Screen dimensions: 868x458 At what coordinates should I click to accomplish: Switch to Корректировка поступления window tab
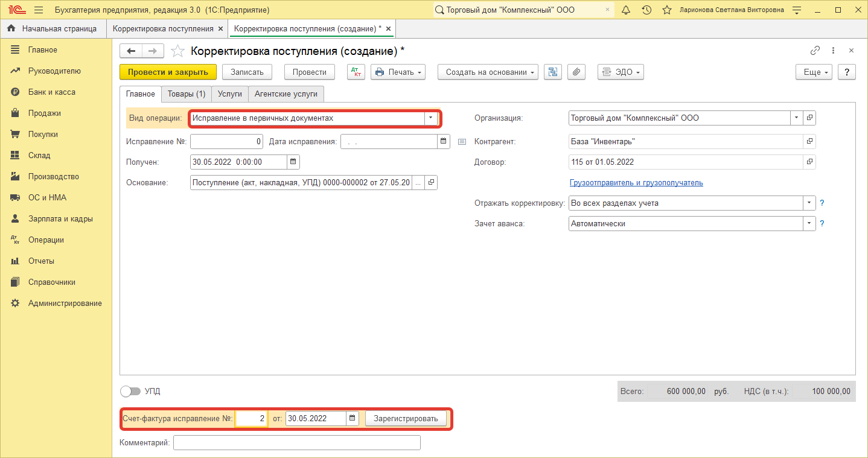[x=163, y=28]
